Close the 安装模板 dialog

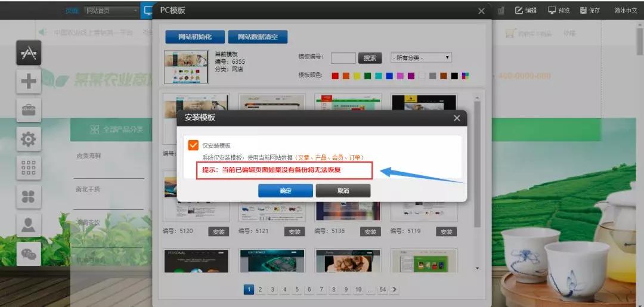457,118
